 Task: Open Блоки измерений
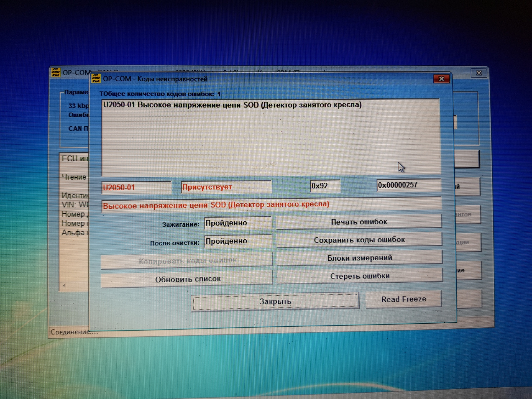click(x=359, y=258)
